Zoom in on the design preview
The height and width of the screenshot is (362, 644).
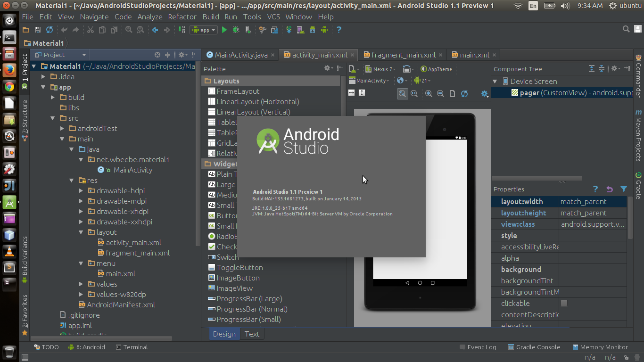click(x=429, y=93)
